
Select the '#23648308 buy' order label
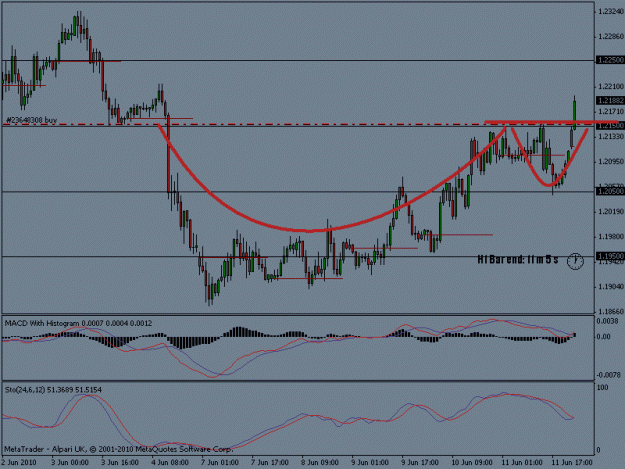pyautogui.click(x=32, y=120)
